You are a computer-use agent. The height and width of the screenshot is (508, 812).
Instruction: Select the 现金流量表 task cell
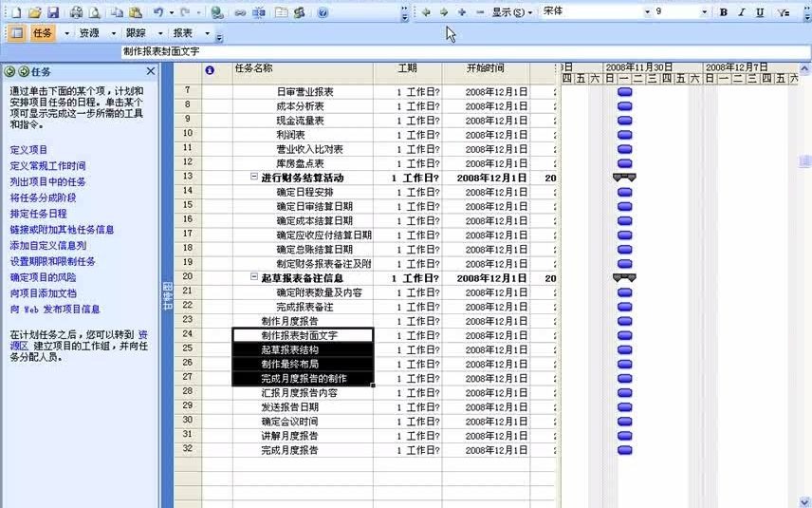pyautogui.click(x=303, y=121)
